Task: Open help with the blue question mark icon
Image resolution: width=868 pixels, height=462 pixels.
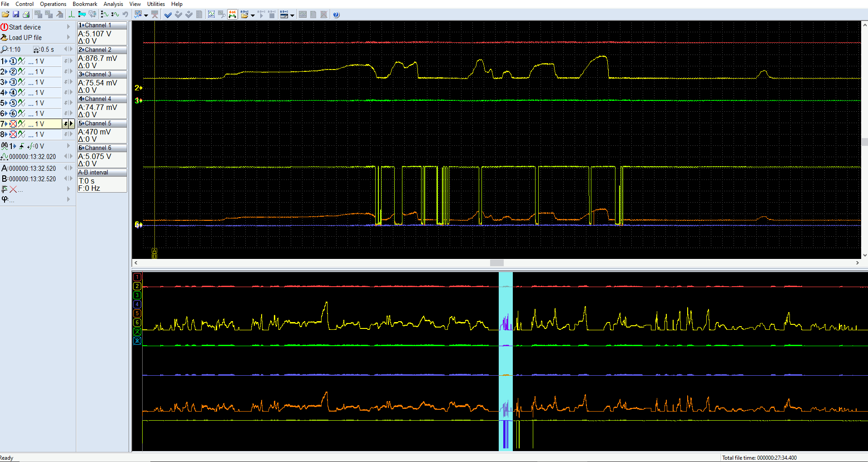Action: click(x=336, y=15)
